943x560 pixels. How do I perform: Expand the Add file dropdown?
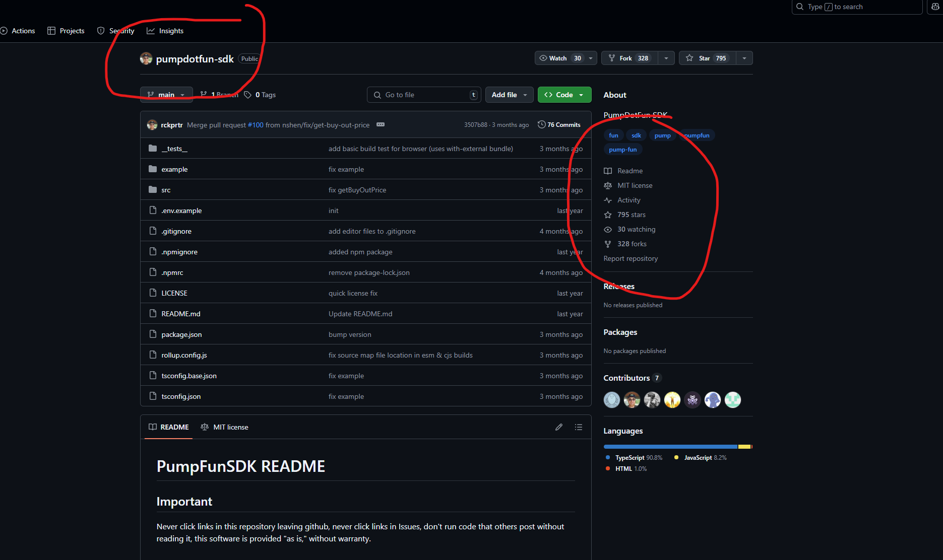pyautogui.click(x=509, y=95)
